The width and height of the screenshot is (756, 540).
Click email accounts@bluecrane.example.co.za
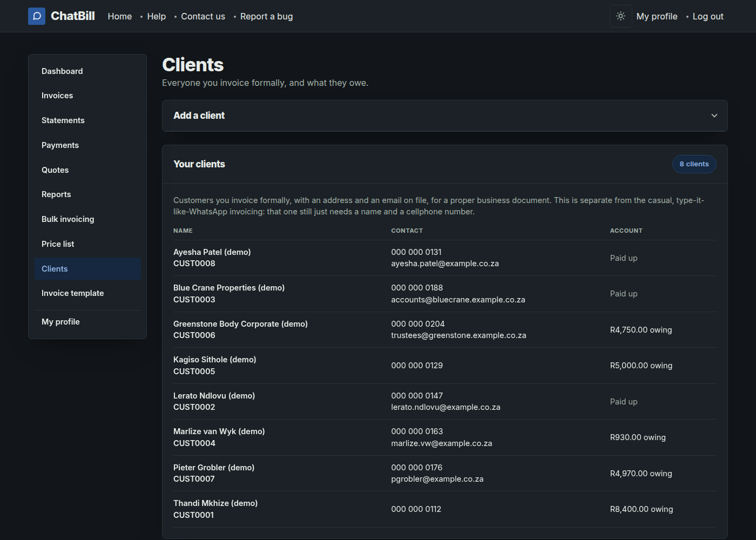point(458,300)
